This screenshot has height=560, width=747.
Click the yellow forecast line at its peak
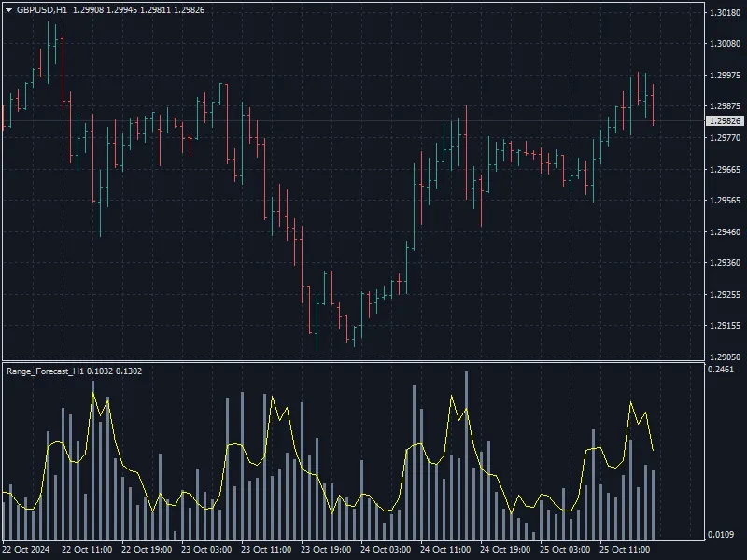pos(93,392)
